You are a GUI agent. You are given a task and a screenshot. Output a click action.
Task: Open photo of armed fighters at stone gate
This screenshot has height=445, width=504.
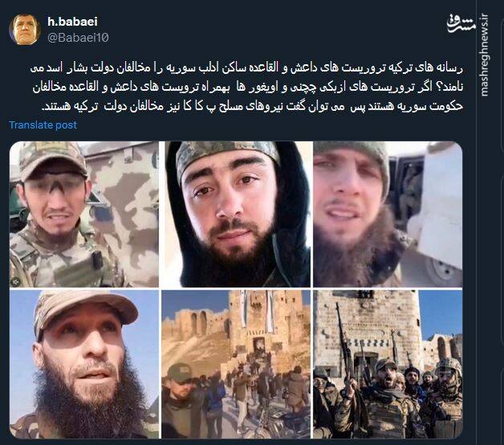click(x=388, y=364)
